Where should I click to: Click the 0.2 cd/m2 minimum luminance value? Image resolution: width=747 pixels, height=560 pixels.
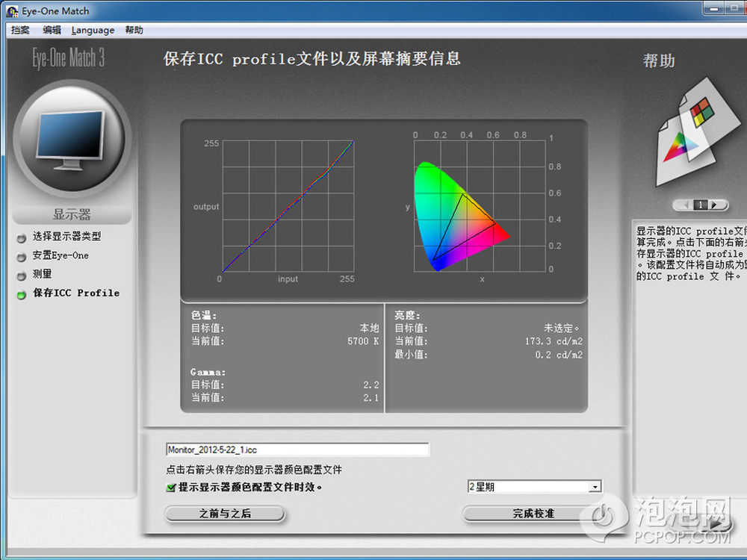click(x=559, y=355)
